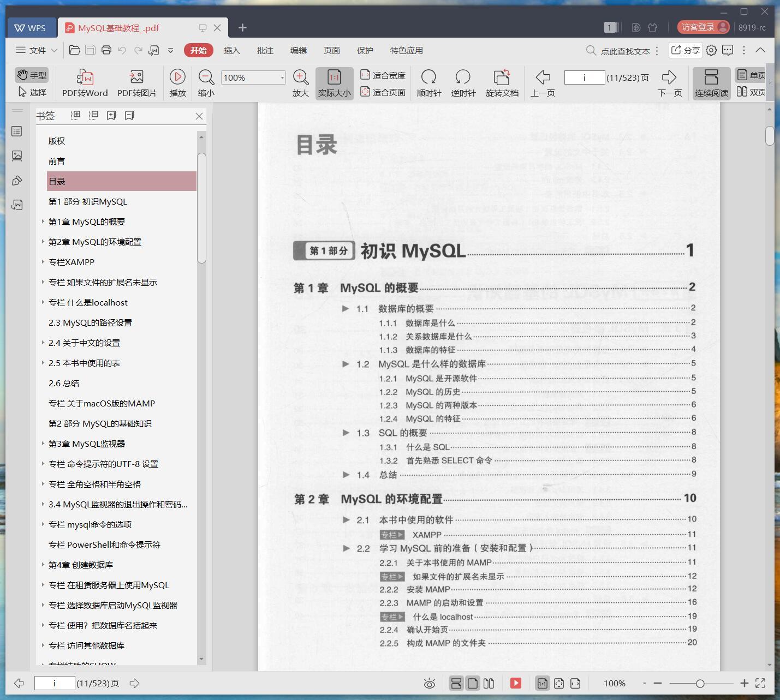Click the 点此查找文本 search field
This screenshot has width=780, height=700.
point(625,51)
